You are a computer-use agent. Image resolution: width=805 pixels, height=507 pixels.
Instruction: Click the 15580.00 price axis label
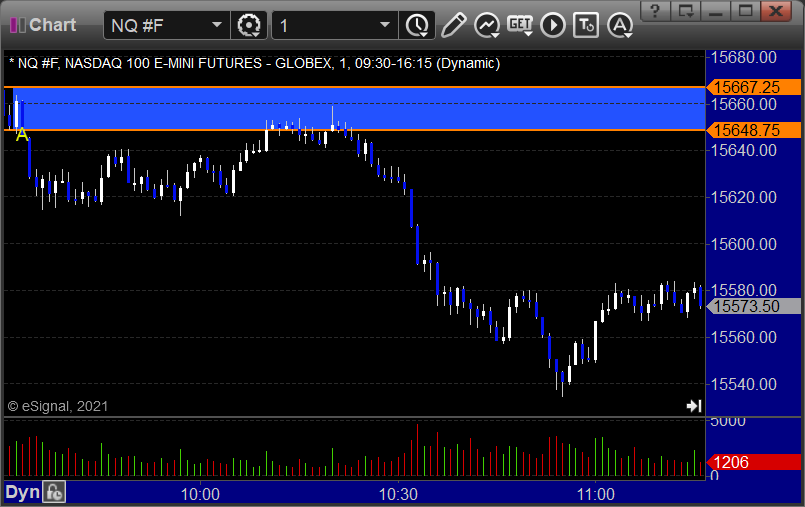[x=743, y=290]
